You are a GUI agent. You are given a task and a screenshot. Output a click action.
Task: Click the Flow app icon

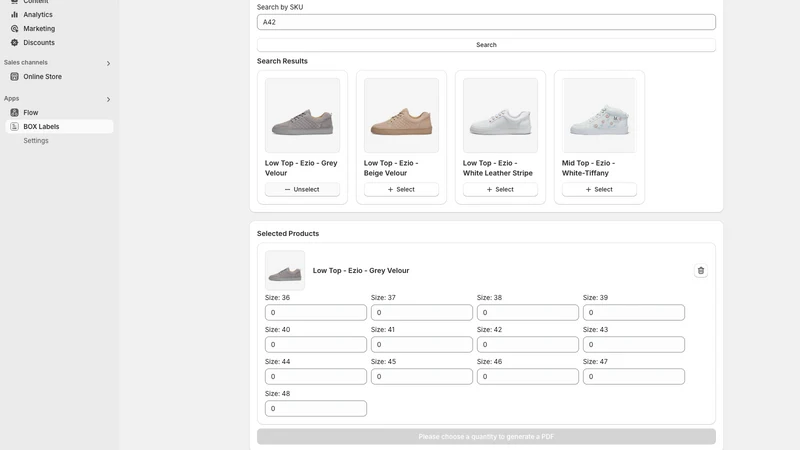[14, 112]
